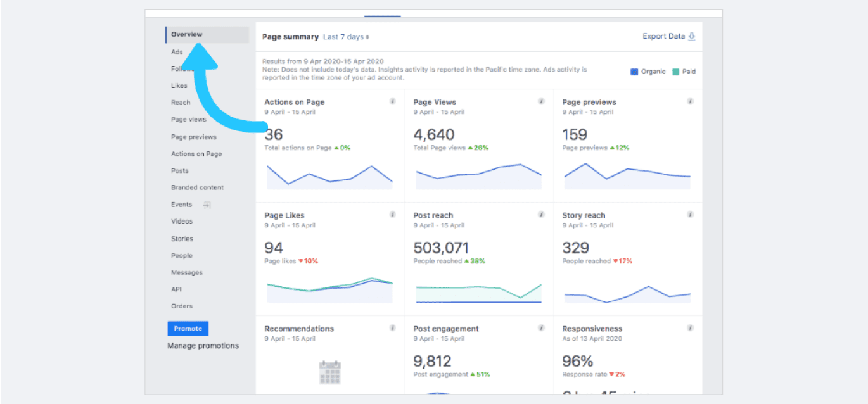The height and width of the screenshot is (404, 868).
Task: Open Manage promotions link
Action: click(x=203, y=346)
